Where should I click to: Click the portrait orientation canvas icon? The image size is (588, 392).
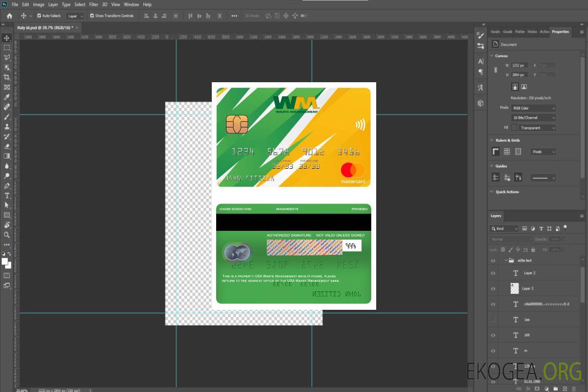[515, 87]
